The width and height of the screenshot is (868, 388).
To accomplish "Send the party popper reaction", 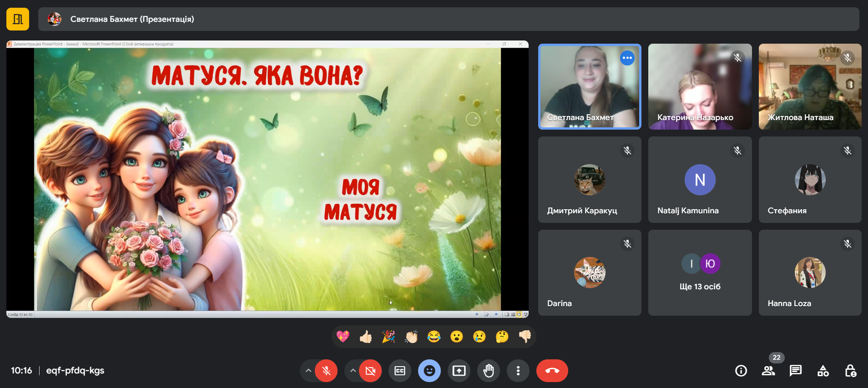I will pyautogui.click(x=389, y=337).
